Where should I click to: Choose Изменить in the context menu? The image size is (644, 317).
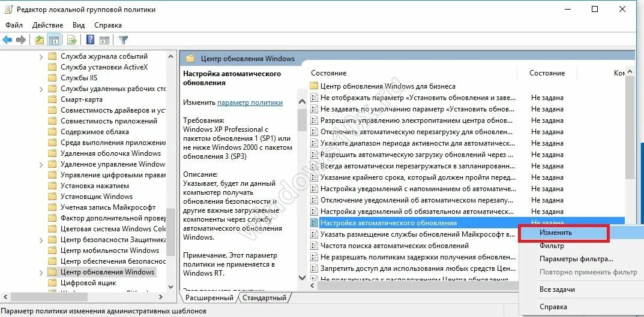556,232
